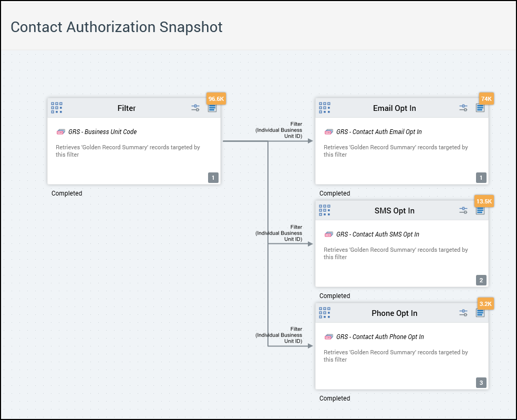Open settings sliders on Phone Opt In
This screenshot has height=420, width=517.
[x=463, y=313]
